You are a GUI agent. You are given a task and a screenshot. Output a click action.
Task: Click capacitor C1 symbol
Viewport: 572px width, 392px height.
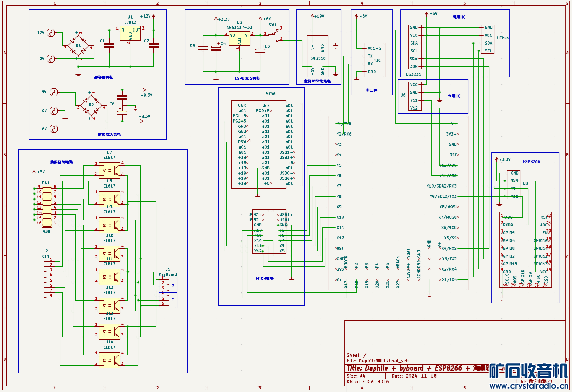click(109, 46)
